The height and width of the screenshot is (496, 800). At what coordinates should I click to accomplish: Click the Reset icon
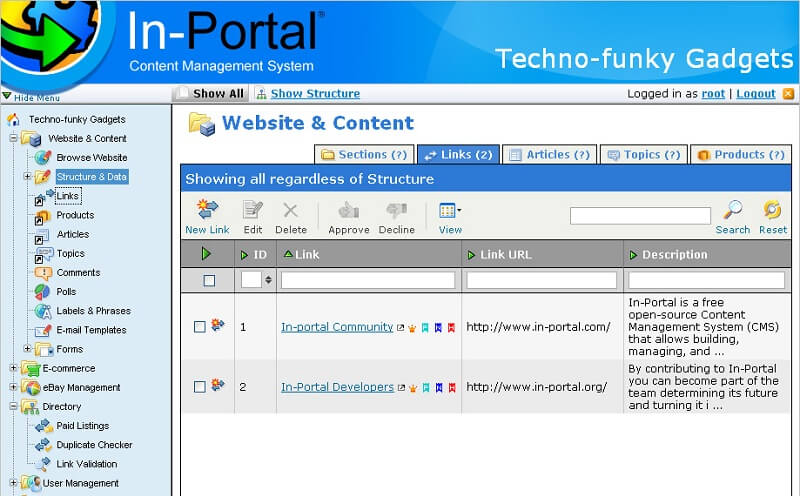coord(772,209)
